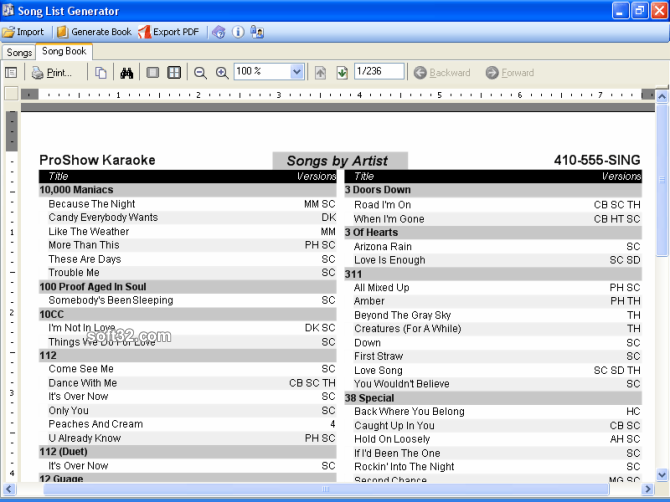This screenshot has height=502, width=670.
Task: Click the Songs by Artist heading
Action: point(338,161)
